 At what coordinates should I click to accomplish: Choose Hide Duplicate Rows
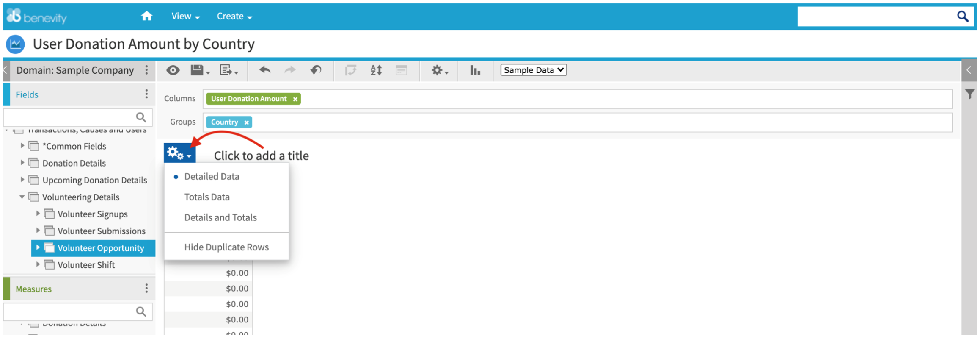pos(226,247)
